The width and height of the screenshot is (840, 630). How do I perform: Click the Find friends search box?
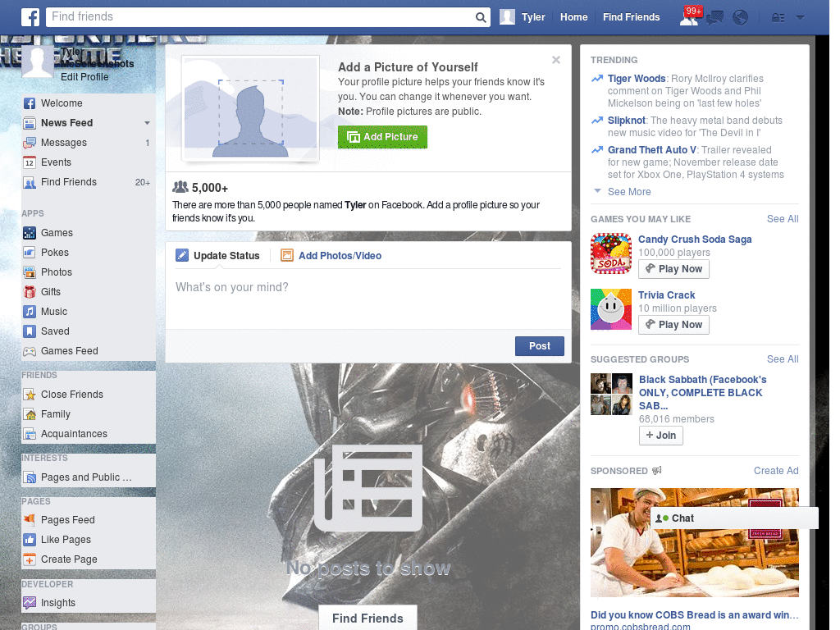pyautogui.click(x=260, y=17)
